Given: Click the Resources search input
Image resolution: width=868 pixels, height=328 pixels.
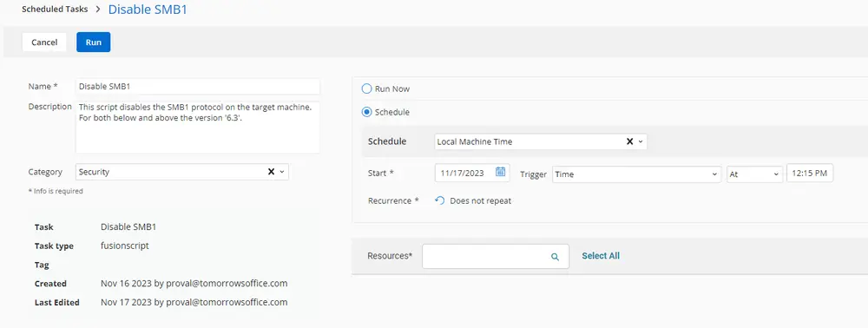Looking at the screenshot, I should [x=496, y=257].
